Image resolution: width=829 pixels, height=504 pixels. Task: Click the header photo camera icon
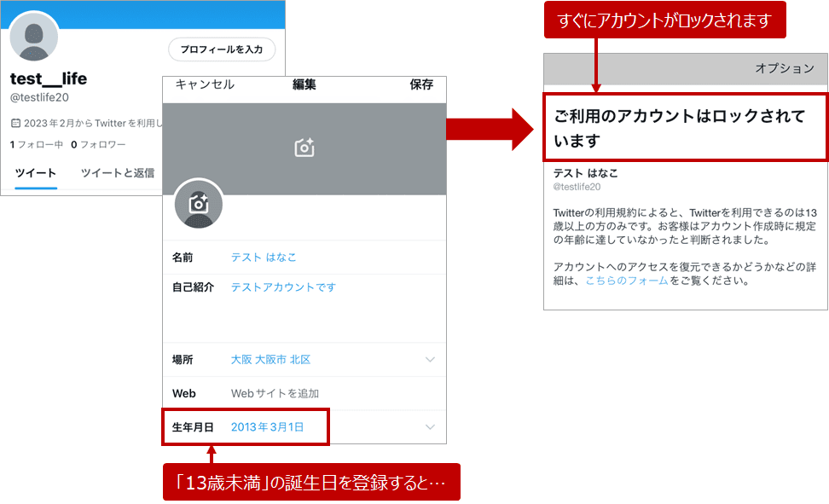tap(304, 148)
